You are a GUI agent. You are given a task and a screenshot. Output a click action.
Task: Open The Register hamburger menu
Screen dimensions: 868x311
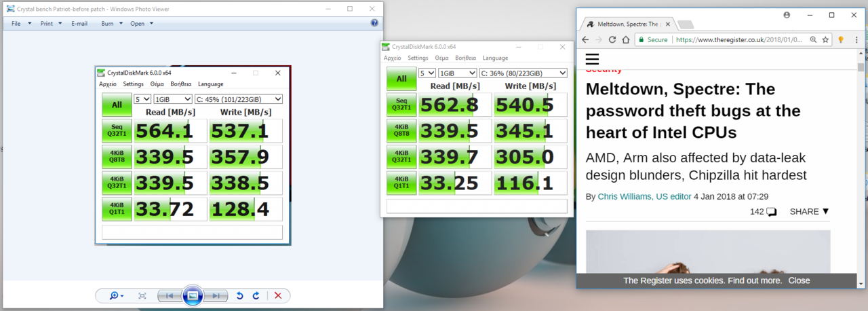592,59
